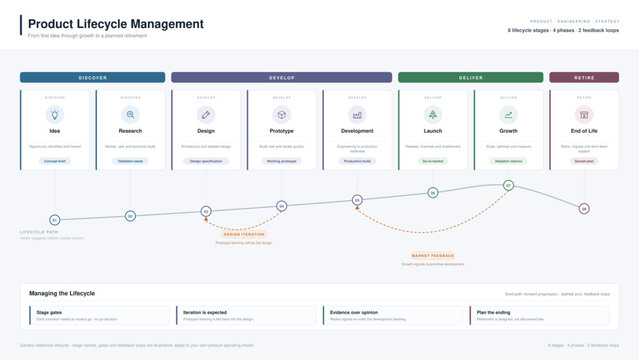
Task: Click the archive box icon on End of Life card
Action: (x=584, y=115)
